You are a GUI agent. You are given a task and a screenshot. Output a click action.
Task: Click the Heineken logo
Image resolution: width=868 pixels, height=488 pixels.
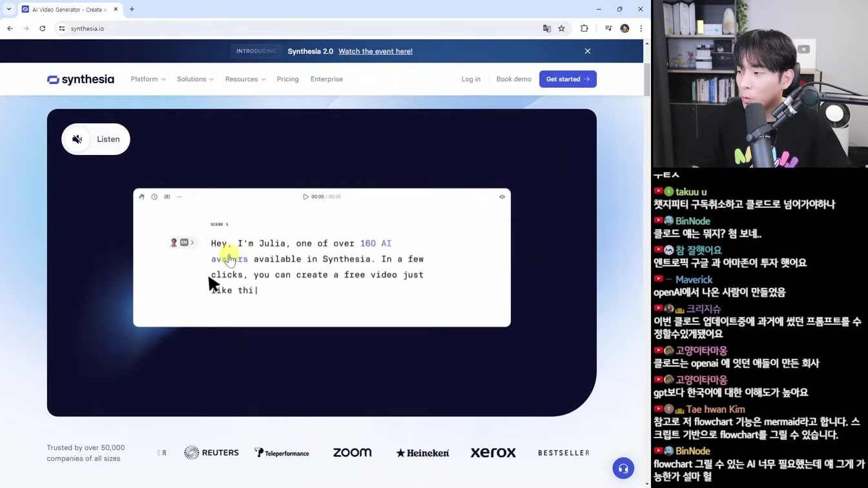click(422, 453)
